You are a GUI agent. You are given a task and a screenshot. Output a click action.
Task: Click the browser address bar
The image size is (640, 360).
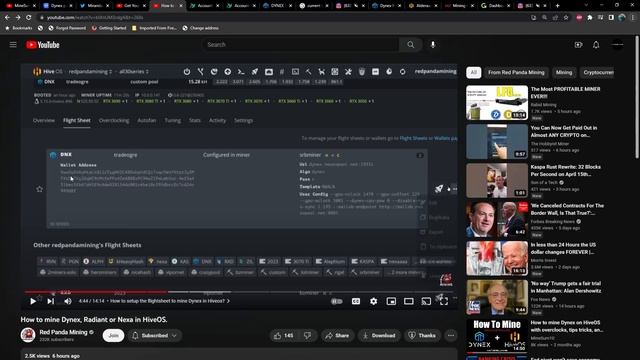282,18
